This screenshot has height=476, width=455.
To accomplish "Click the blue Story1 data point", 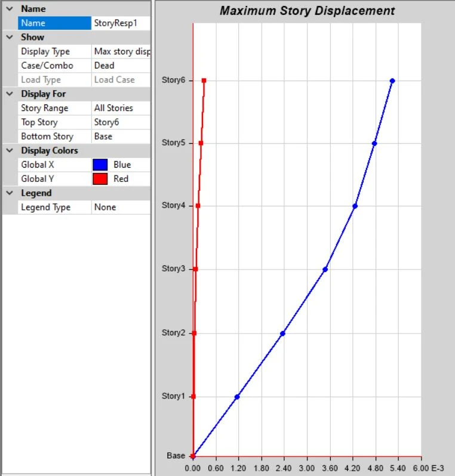I will pyautogui.click(x=237, y=397).
